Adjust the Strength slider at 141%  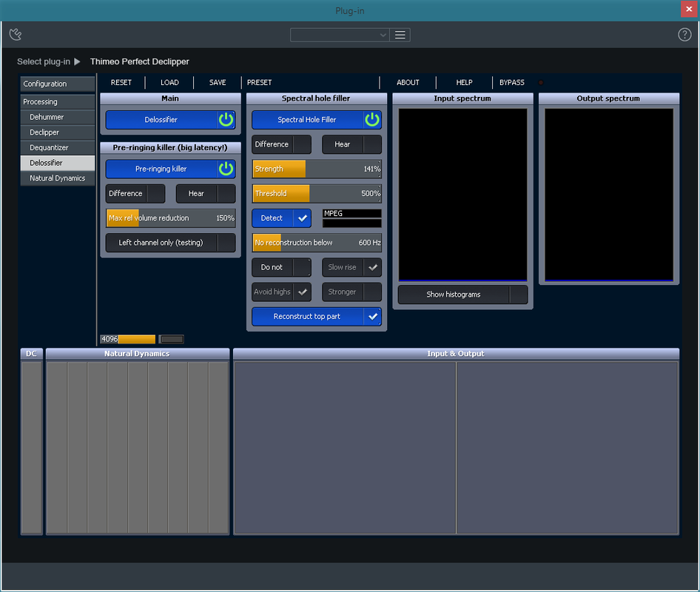point(317,169)
